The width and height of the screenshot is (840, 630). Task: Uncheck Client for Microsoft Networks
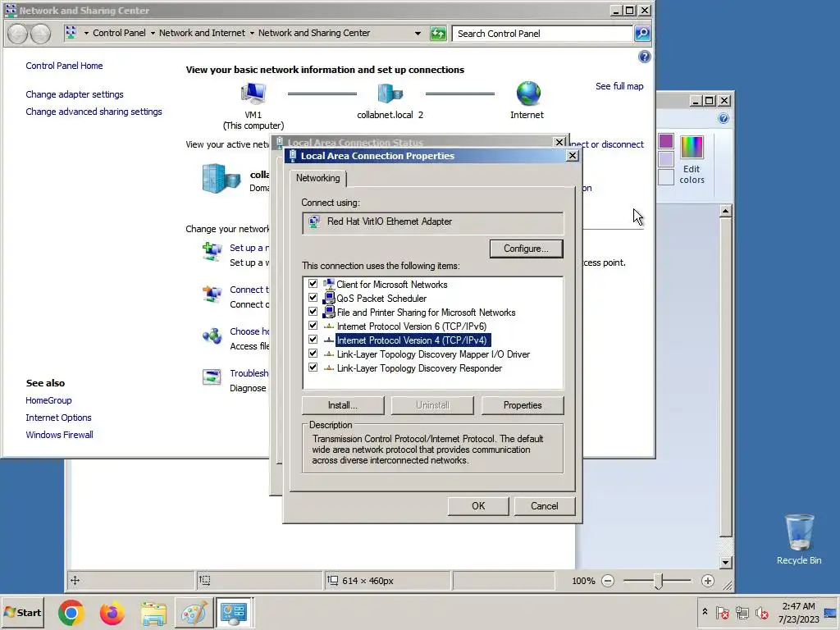(x=313, y=284)
